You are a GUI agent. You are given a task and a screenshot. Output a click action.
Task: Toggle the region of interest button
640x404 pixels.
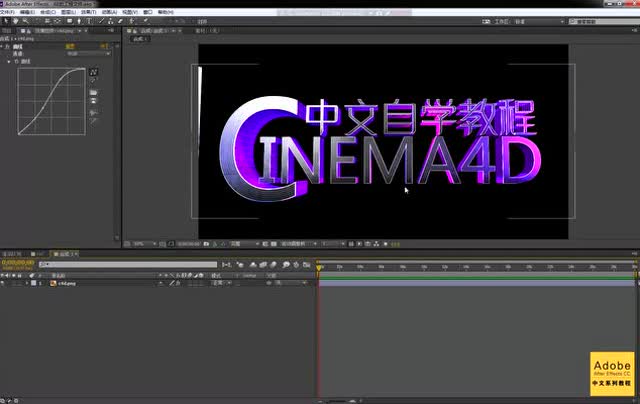(x=265, y=244)
